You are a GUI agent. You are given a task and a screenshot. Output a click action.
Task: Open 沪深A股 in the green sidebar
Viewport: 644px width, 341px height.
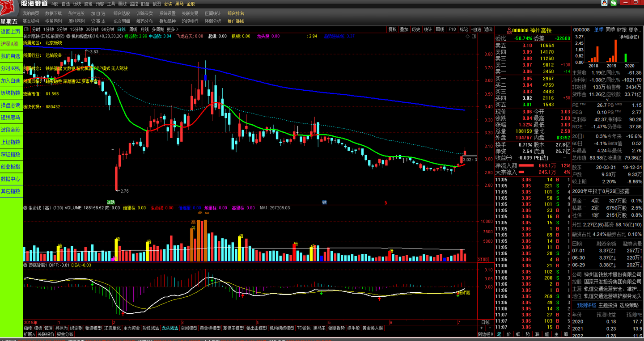click(x=11, y=44)
